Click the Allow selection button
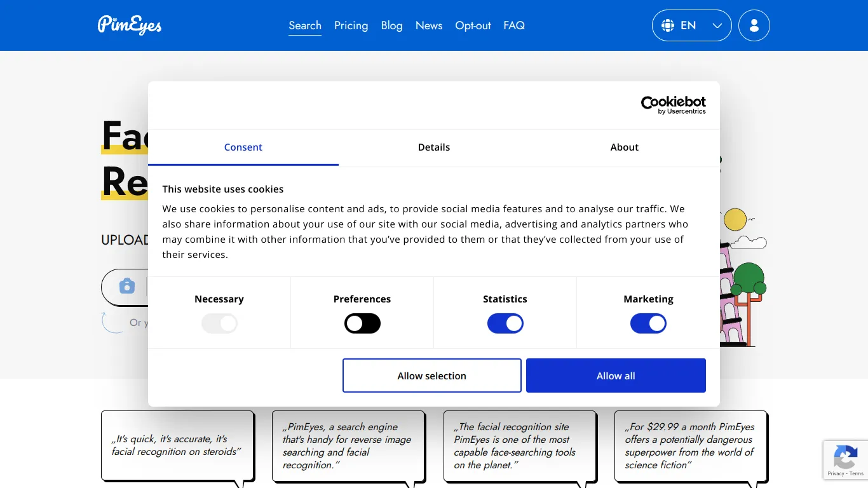The height and width of the screenshot is (488, 868). point(432,376)
